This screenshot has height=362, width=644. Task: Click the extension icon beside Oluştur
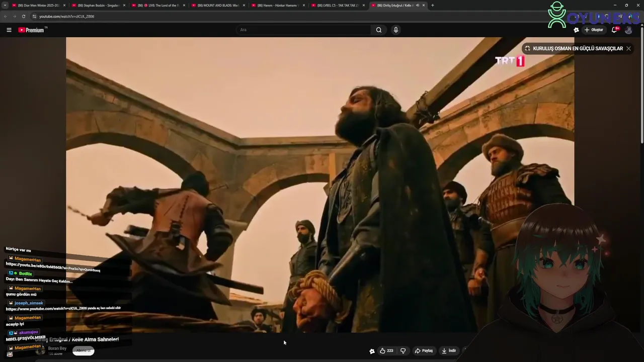tap(576, 30)
